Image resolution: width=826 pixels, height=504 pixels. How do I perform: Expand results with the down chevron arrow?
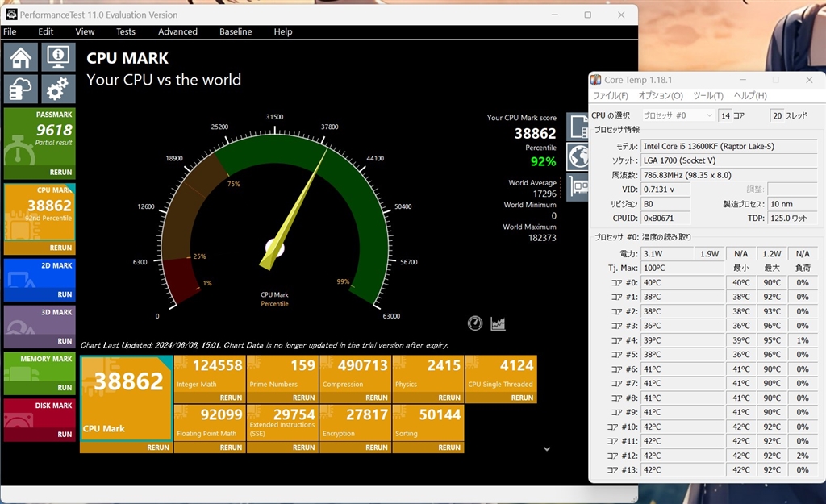547,448
